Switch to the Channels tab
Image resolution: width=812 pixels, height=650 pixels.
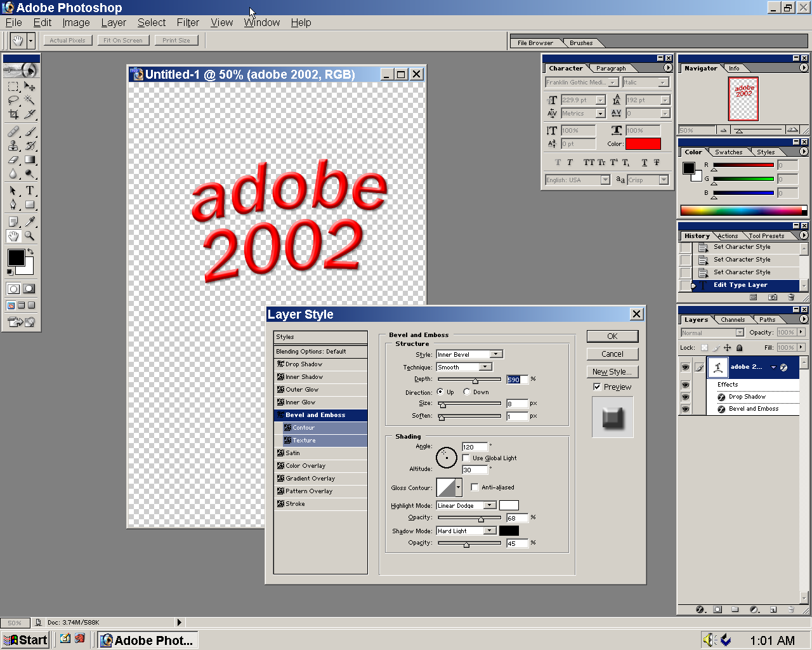733,319
